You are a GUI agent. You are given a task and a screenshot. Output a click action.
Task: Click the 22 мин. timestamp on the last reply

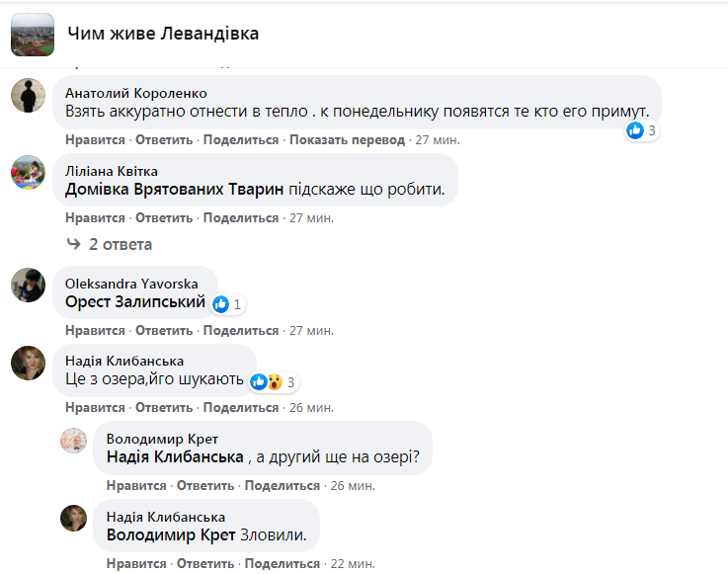tap(353, 563)
